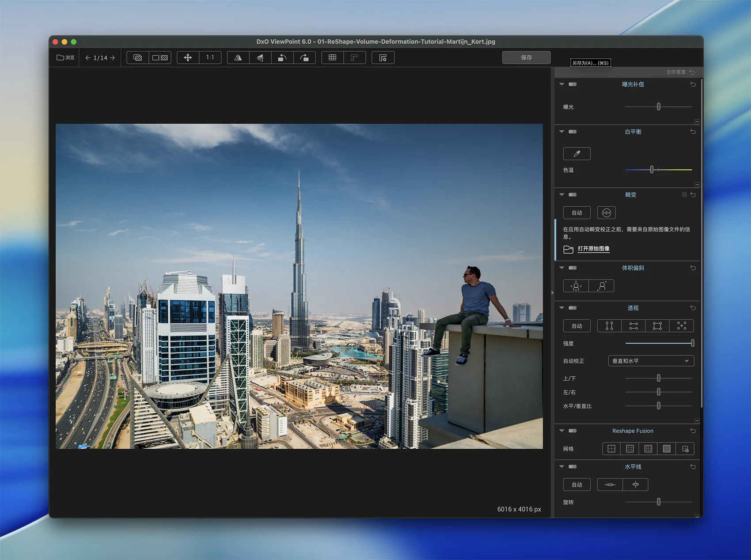Screen dimensions: 751x560
Task: Open the grid settings toolbar icon
Action: [x=383, y=57]
